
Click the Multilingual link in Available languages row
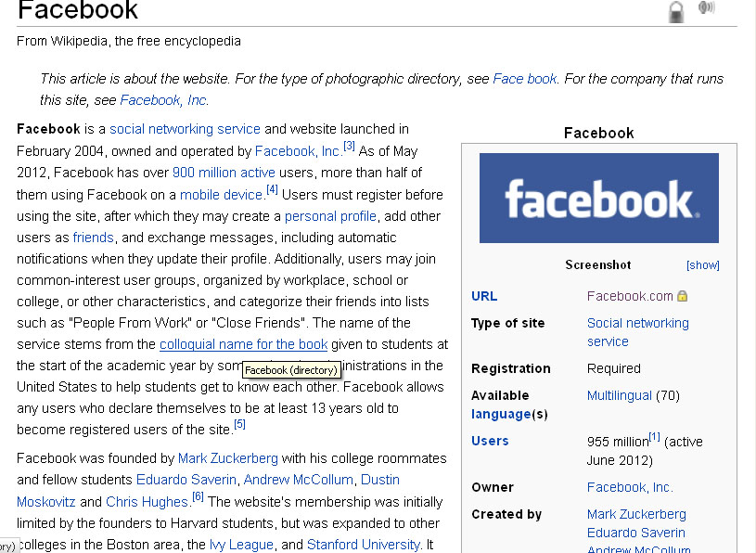tap(619, 395)
